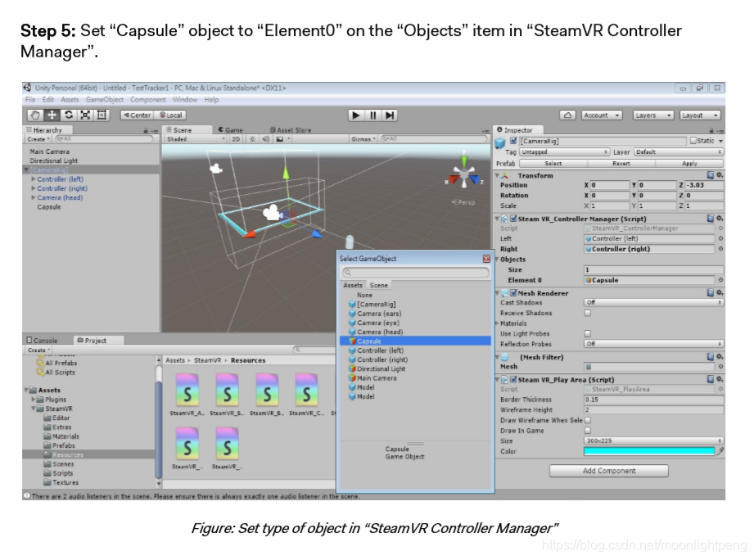Screen dimensions: 754x560
Task: Toggle the Local handle button
Action: [171, 115]
